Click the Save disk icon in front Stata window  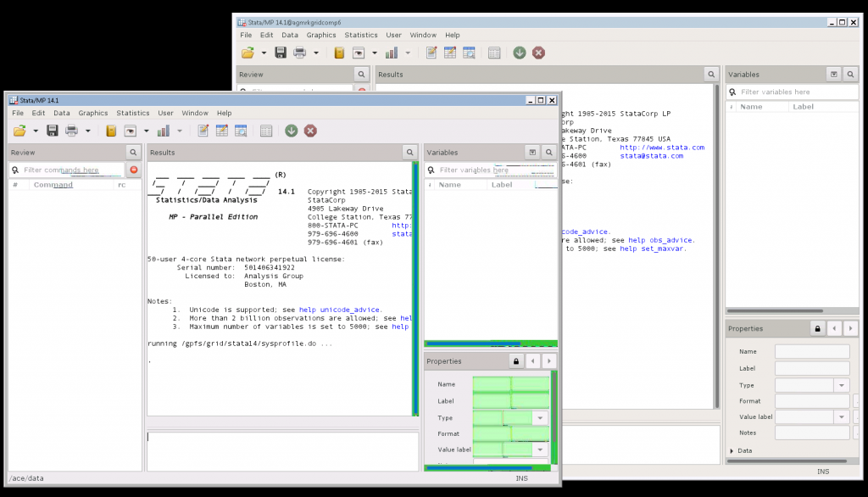click(x=52, y=131)
